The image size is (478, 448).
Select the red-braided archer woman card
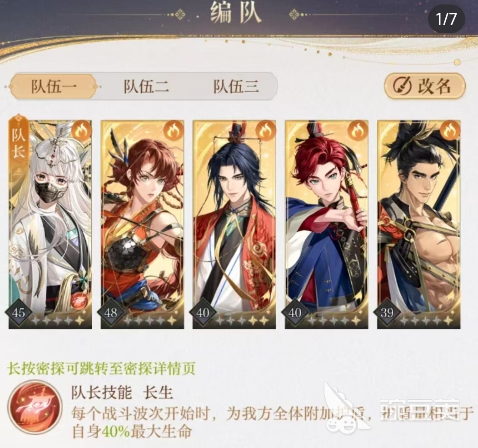click(x=142, y=224)
